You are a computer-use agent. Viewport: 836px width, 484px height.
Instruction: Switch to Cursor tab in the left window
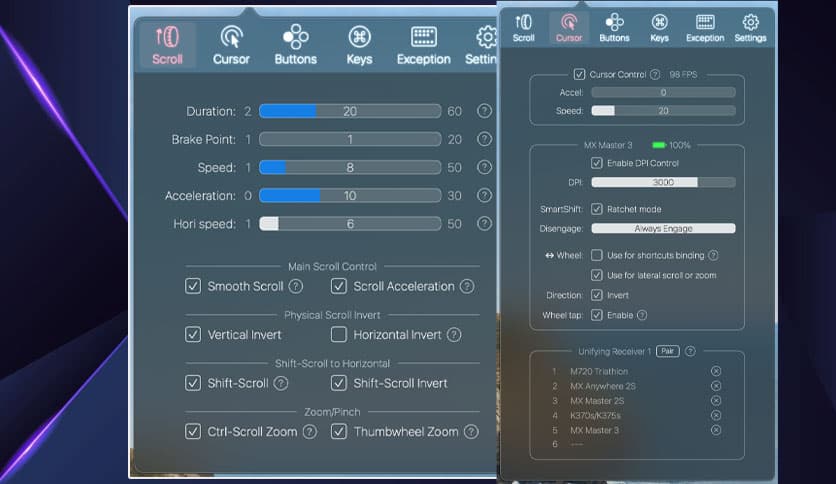231,45
